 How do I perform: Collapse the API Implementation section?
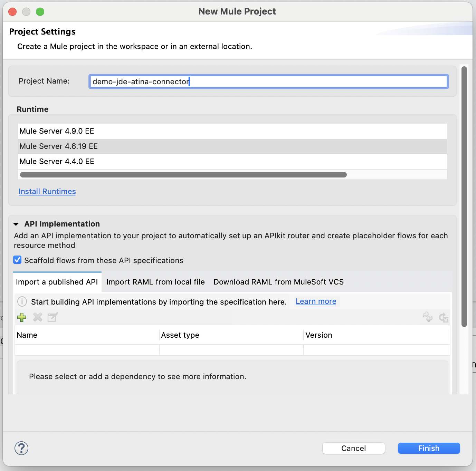[x=16, y=224]
